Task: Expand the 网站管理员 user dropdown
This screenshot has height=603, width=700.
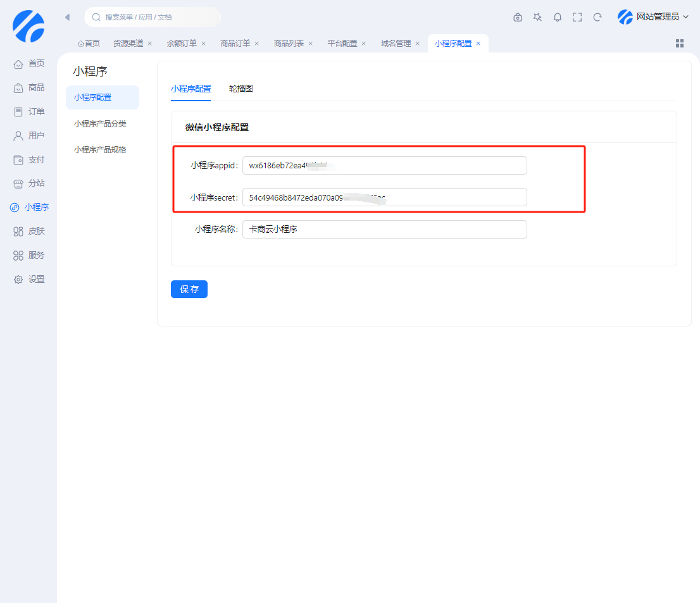Action: pyautogui.click(x=653, y=17)
